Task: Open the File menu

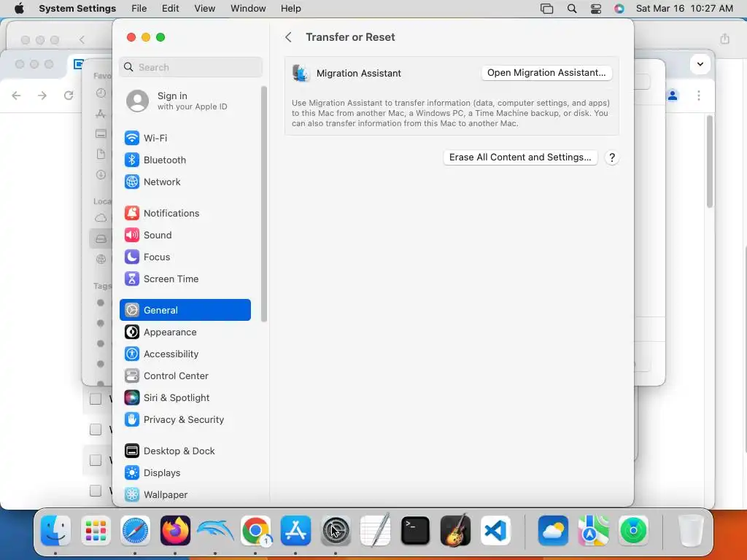Action: [x=139, y=9]
